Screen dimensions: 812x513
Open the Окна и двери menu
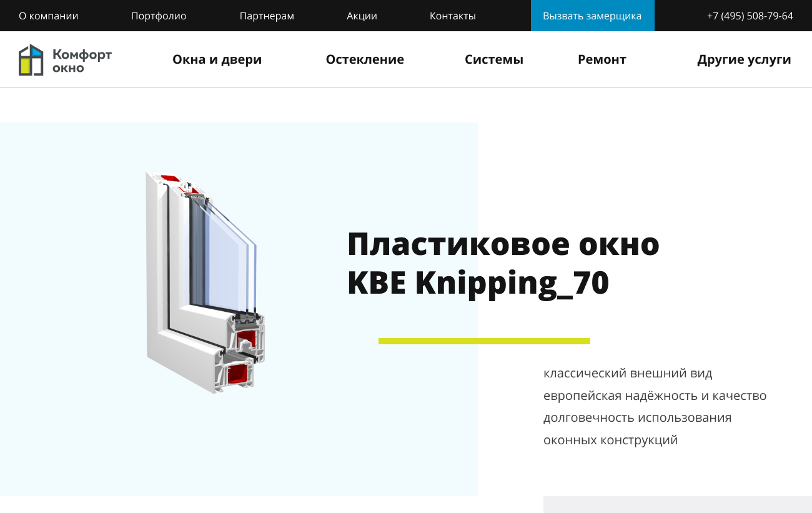coord(217,59)
